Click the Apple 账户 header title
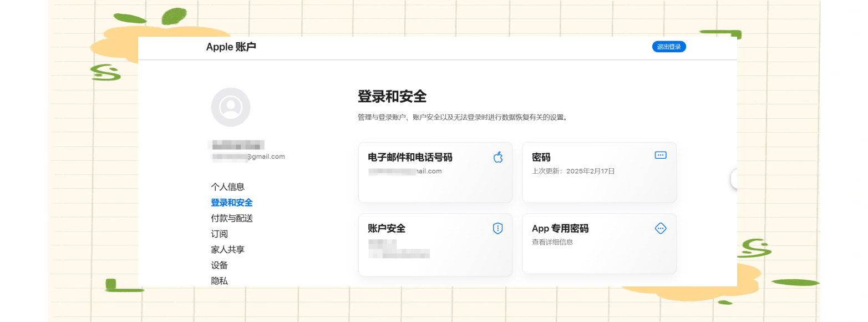Image resolution: width=868 pixels, height=322 pixels. point(231,47)
